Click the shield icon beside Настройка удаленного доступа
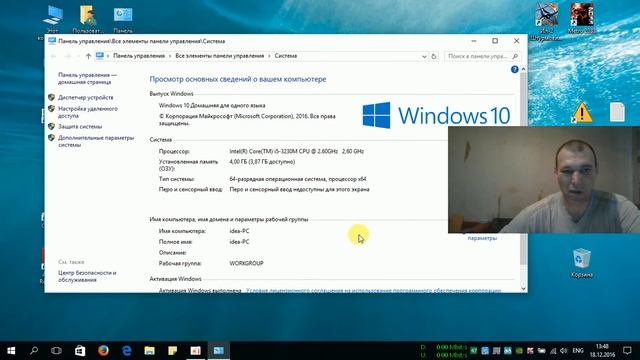 51,109
